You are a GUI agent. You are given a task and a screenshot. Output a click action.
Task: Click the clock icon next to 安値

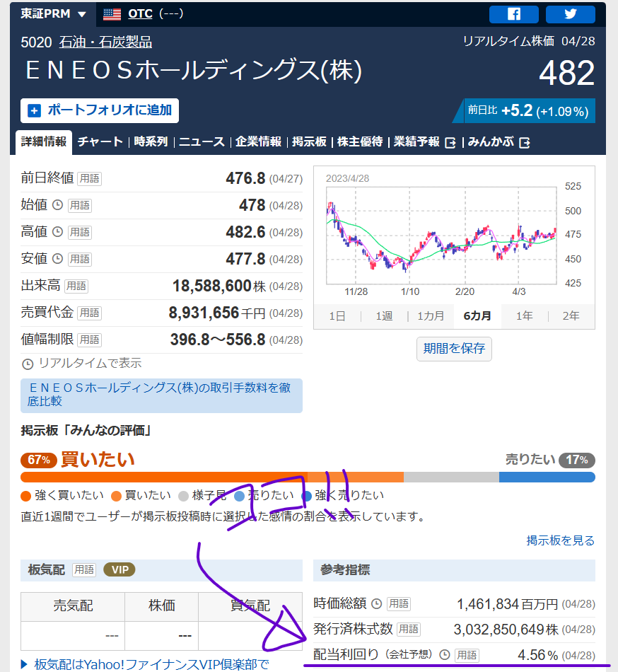[x=57, y=259]
